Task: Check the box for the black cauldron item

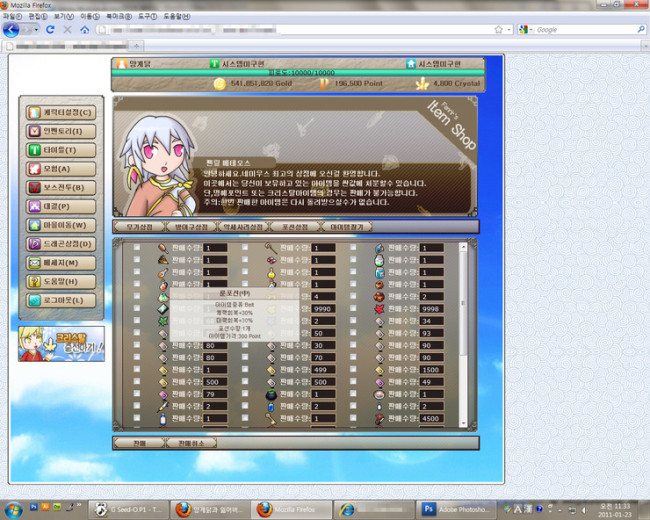Action: 245,394
